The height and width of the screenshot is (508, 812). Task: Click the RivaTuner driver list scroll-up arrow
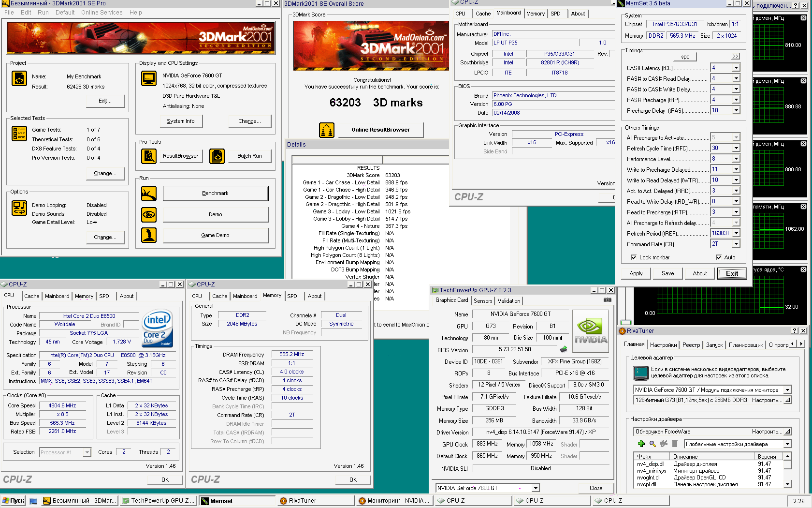tap(787, 456)
